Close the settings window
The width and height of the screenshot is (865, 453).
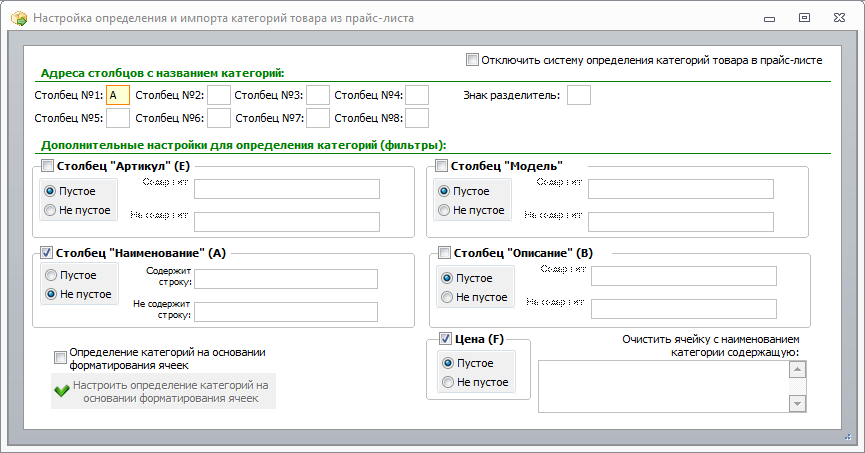tap(839, 18)
